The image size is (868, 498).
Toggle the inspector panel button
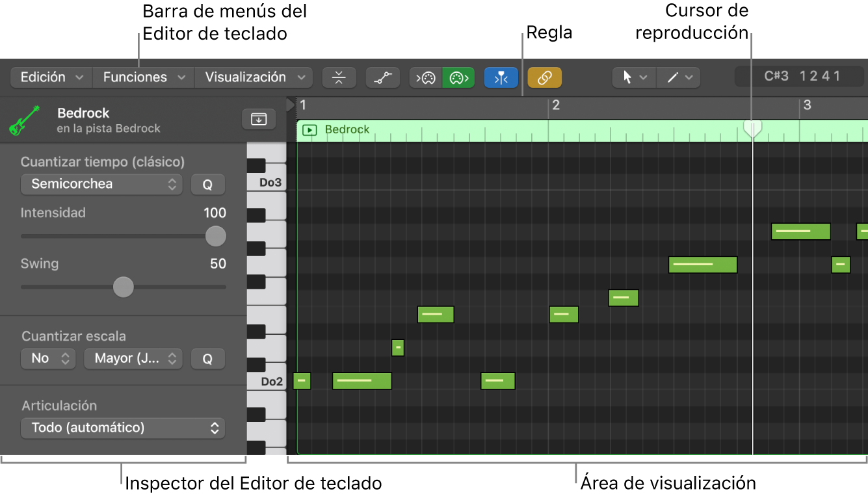pos(258,119)
